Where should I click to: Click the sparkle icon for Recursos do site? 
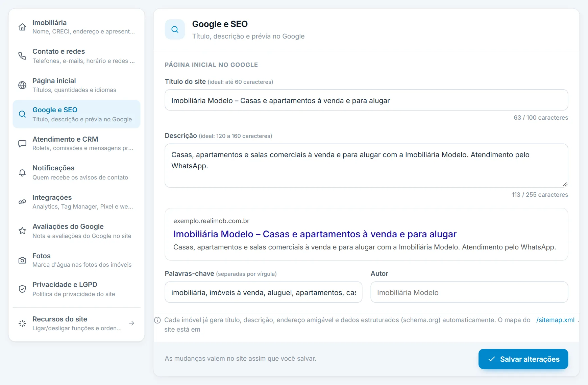22,323
